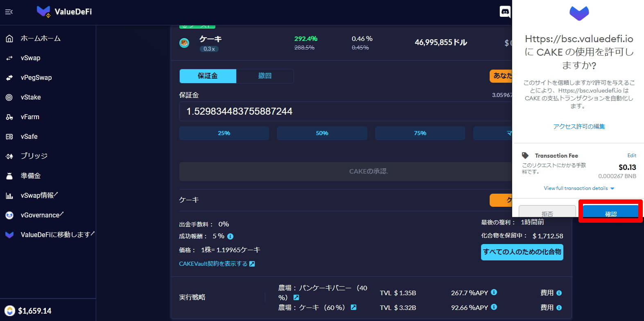This screenshot has width=644, height=321.
Task: Open the CAKEVault契約を表示する link
Action: pos(213,264)
